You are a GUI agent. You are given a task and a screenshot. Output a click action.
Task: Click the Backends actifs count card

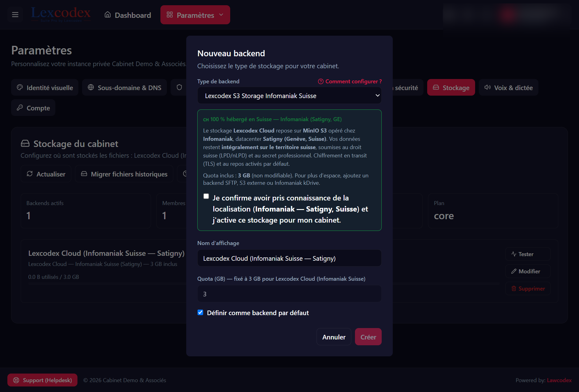[86, 211]
